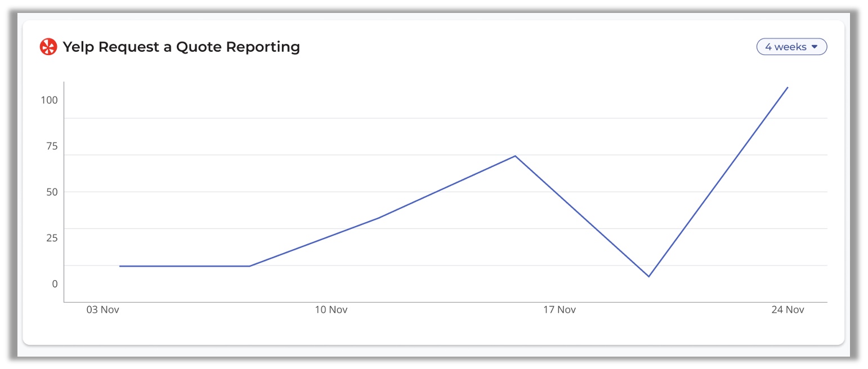Click the 03 Nov x-axis label
This screenshot has width=868, height=369.
point(102,309)
